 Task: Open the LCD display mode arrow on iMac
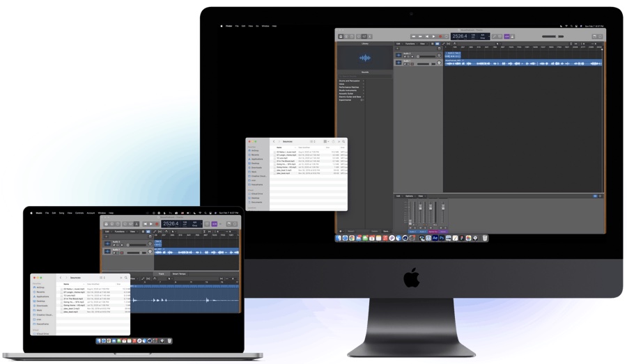(x=488, y=36)
